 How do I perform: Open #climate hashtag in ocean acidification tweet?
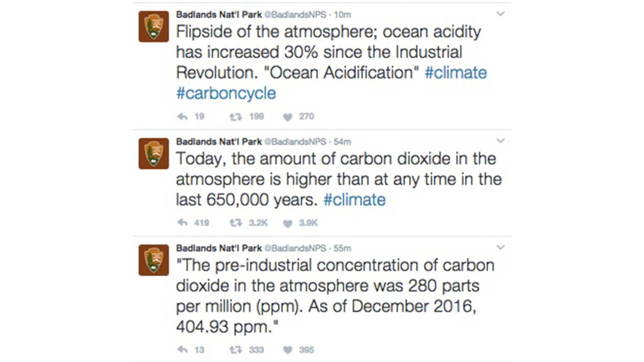(456, 73)
